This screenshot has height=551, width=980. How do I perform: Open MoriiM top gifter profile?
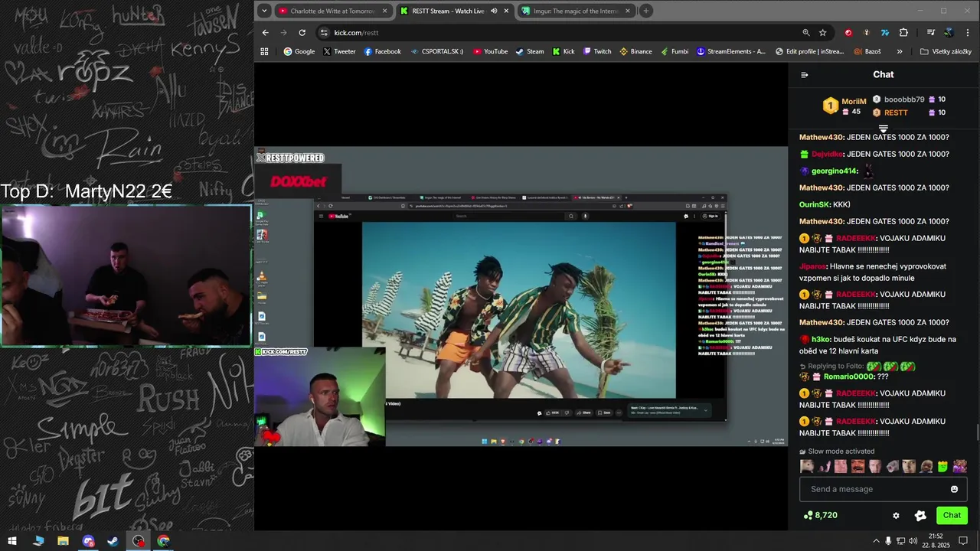(854, 101)
